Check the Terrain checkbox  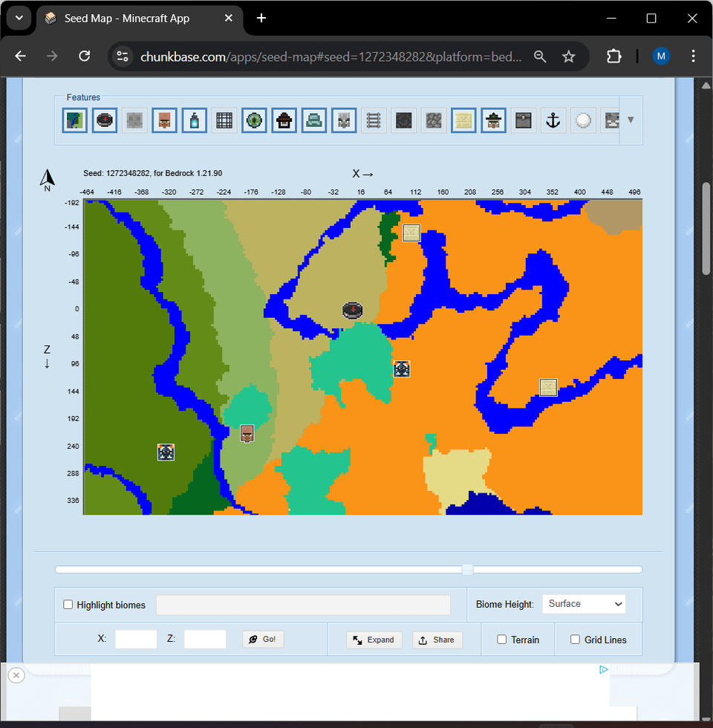[502, 640]
